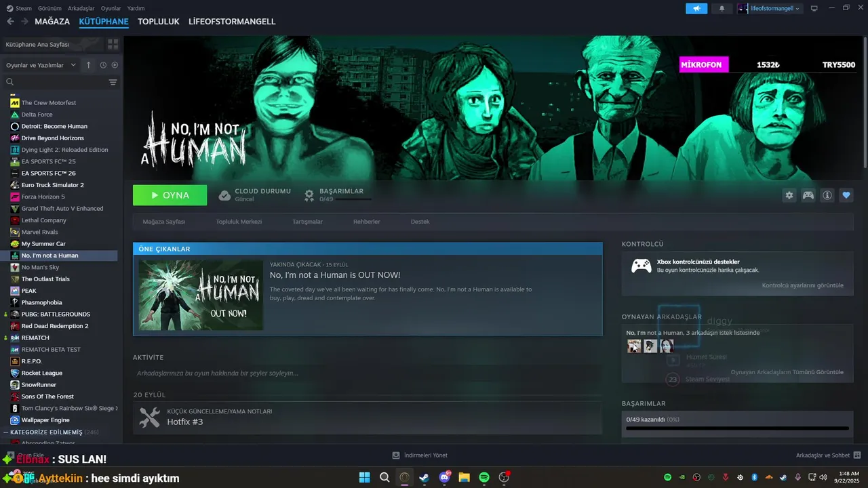
Task: Open the Steam menu
Action: (19, 8)
